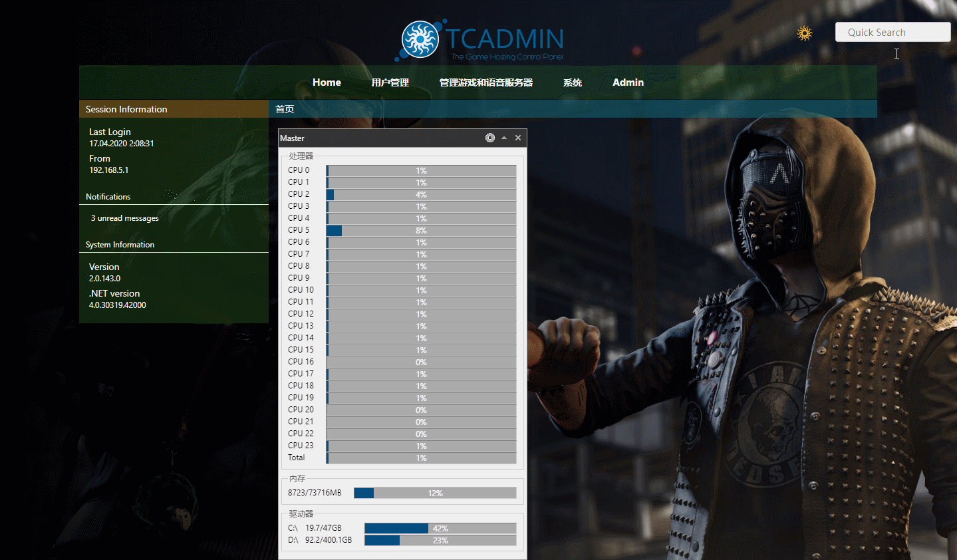The image size is (957, 560).
Task: Close the Master widget panel
Action: click(x=518, y=138)
